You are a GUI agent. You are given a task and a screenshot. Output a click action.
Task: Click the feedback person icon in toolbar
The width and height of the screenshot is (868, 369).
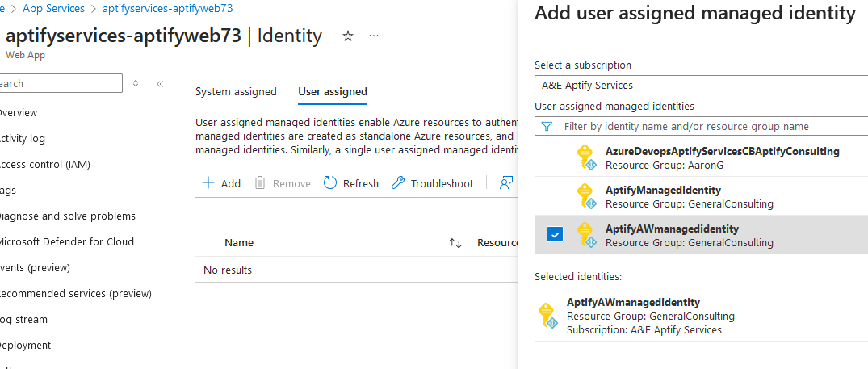[x=505, y=183]
